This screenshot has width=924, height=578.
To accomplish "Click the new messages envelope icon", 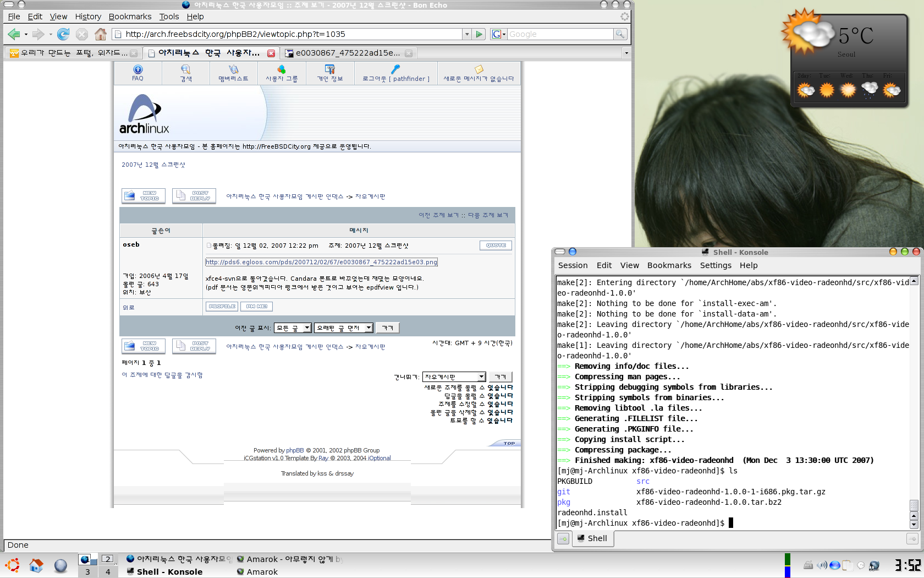I will [479, 69].
